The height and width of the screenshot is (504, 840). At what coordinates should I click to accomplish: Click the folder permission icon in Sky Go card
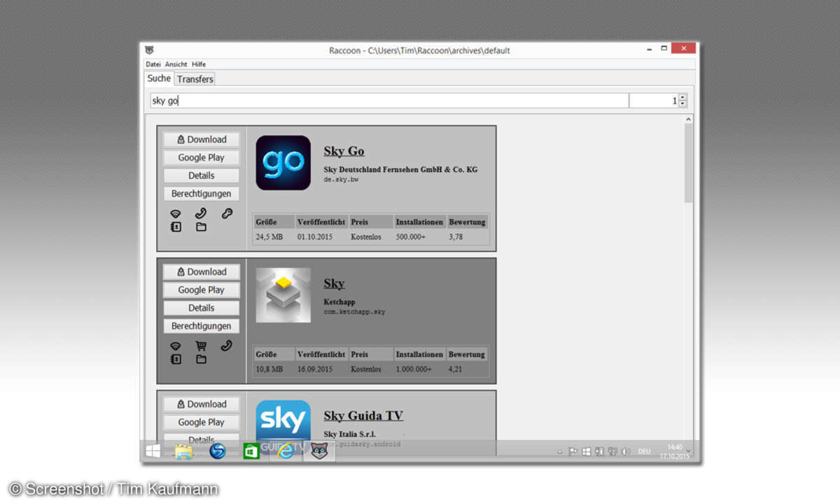click(x=201, y=227)
